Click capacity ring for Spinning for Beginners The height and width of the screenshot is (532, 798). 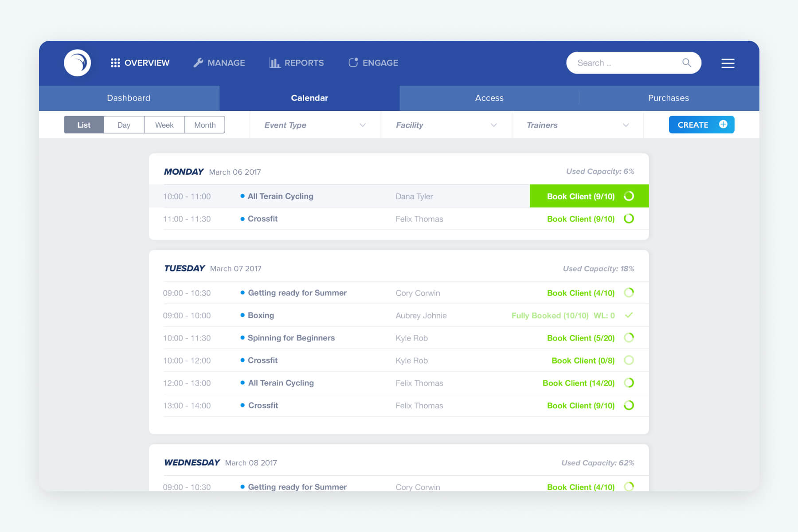pyautogui.click(x=629, y=338)
